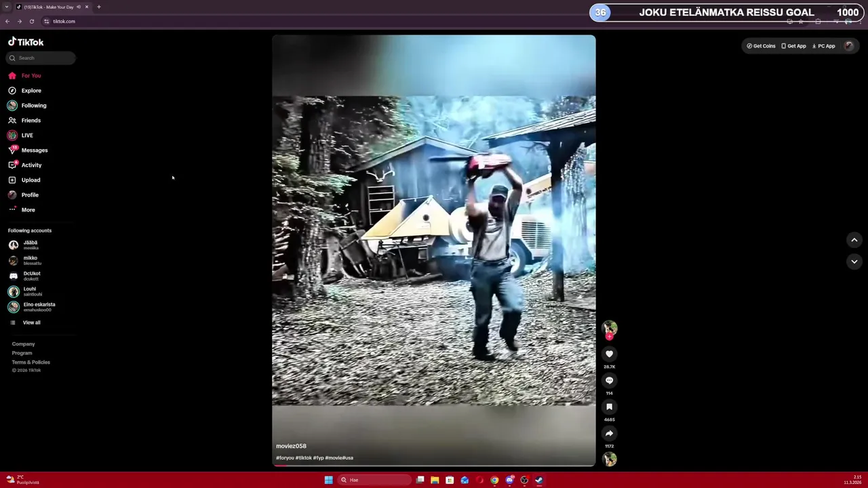Follow the creator with the red plus badge
The width and height of the screenshot is (868, 488).
[609, 337]
